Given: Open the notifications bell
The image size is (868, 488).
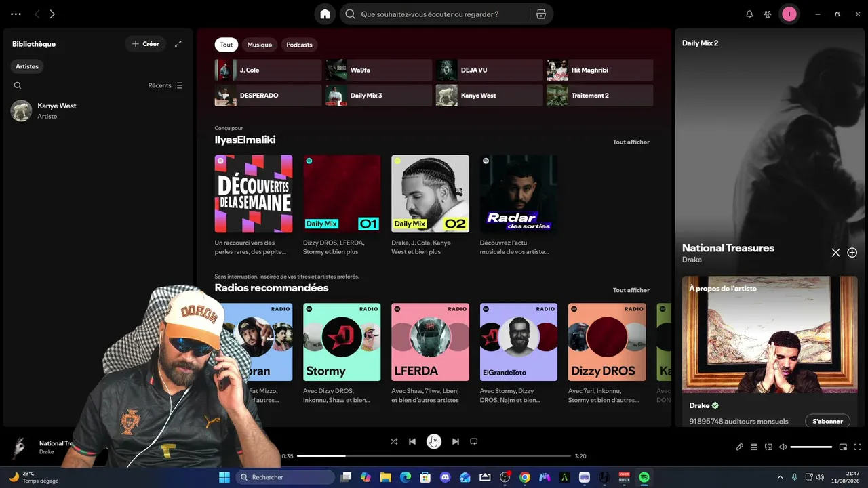Looking at the screenshot, I should pyautogui.click(x=749, y=14).
